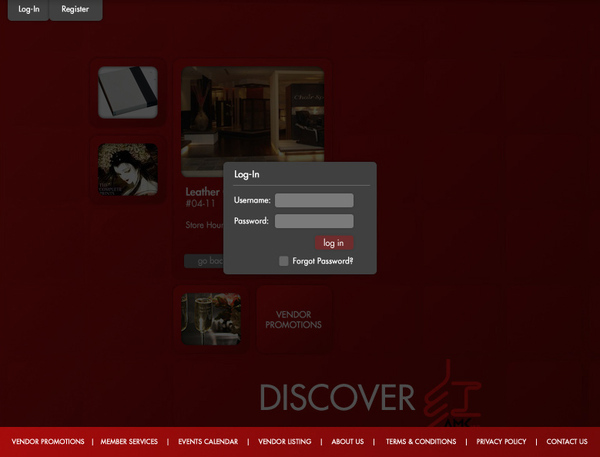Open About Us page
The width and height of the screenshot is (600, 457).
[347, 441]
